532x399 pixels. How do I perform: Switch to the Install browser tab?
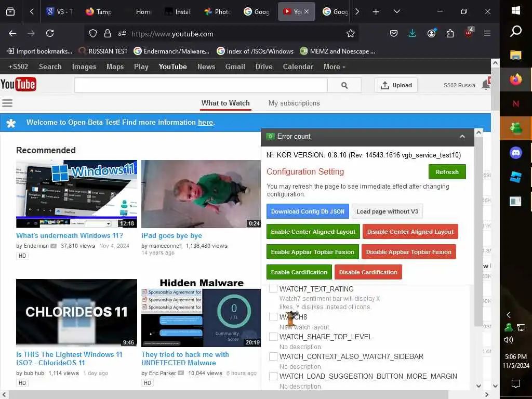click(178, 12)
